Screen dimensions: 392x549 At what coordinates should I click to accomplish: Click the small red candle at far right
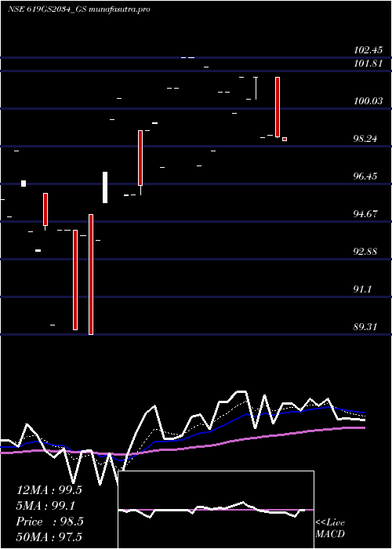pyautogui.click(x=285, y=140)
